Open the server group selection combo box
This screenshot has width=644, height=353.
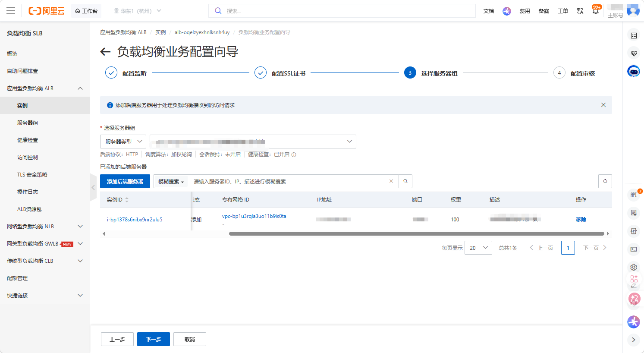pos(253,142)
